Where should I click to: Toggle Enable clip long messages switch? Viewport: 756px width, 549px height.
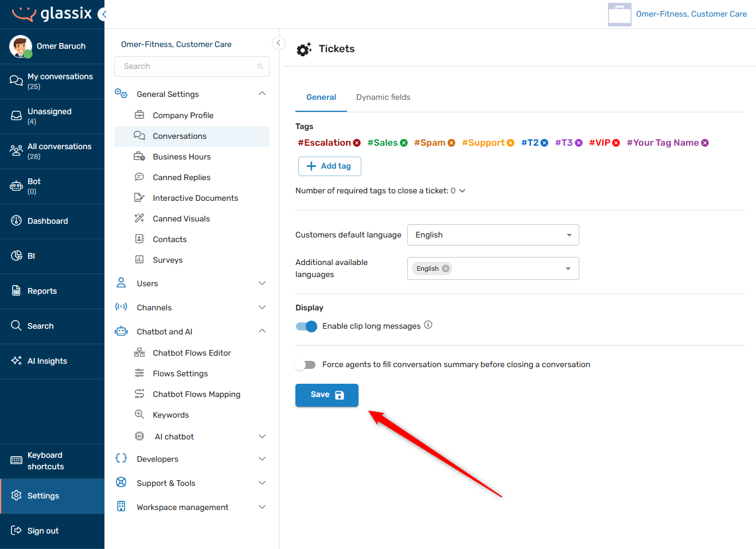[306, 326]
